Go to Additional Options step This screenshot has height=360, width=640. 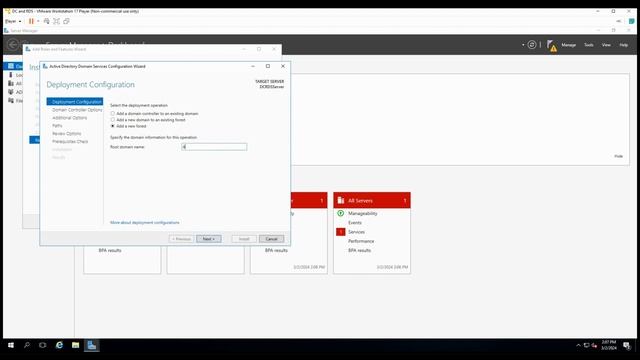70,118
